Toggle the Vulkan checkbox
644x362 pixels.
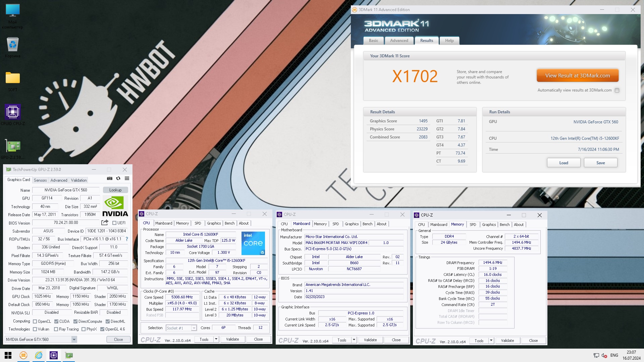point(35,329)
